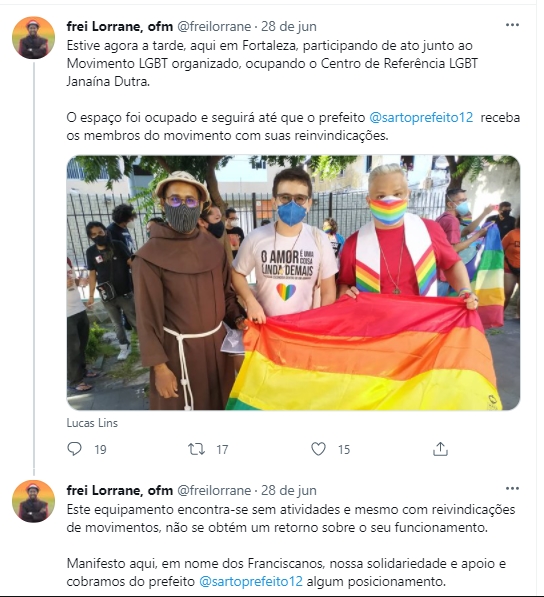The image size is (544, 597).
Task: Open more options on first tweet
Action: coord(512,25)
